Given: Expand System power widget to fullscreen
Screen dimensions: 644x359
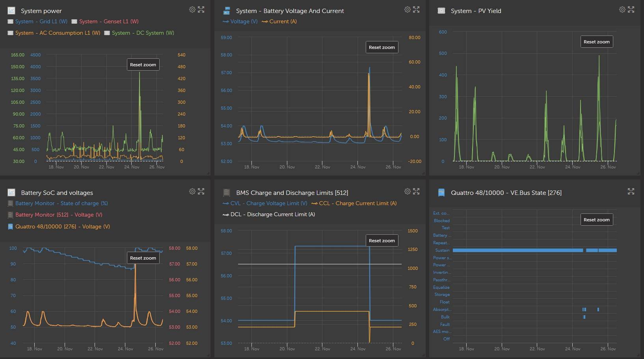Looking at the screenshot, I should click(x=201, y=9).
